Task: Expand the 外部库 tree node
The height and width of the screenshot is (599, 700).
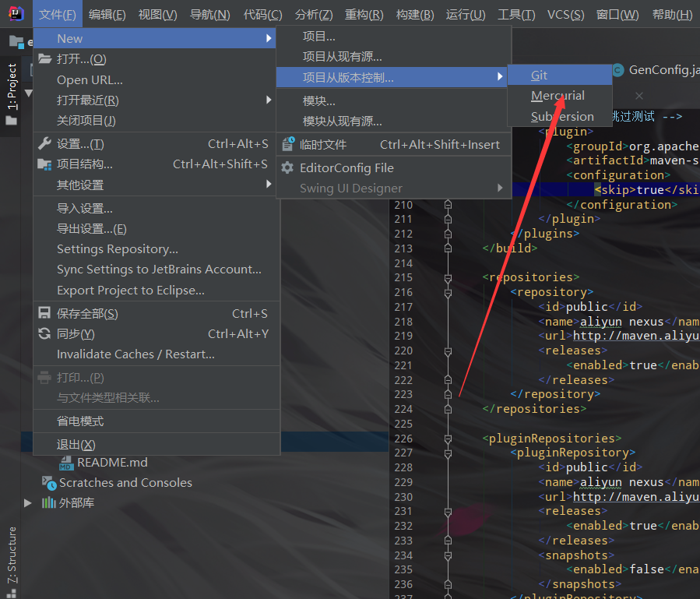Action: point(28,503)
